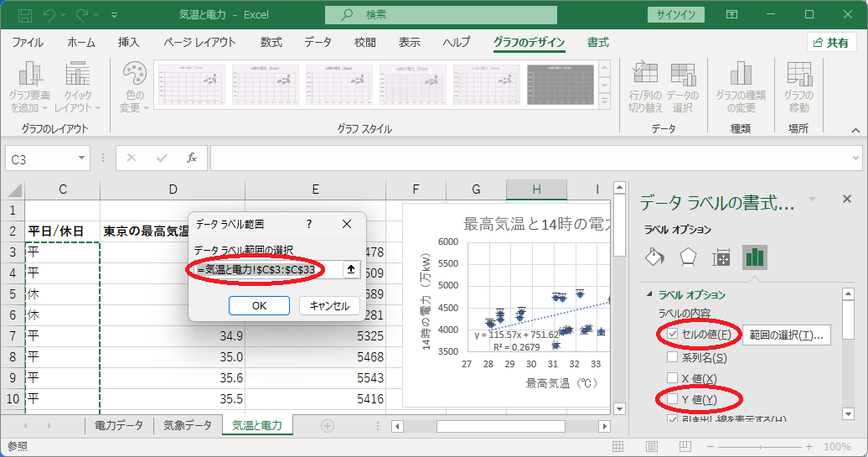Switch to the 挿入 tab
This screenshot has width=868, height=457.
coord(128,43)
